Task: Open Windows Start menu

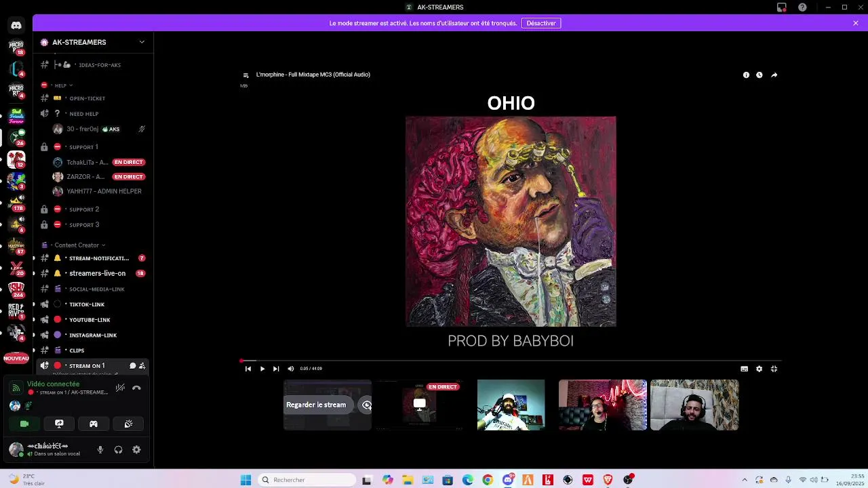Action: click(245, 480)
